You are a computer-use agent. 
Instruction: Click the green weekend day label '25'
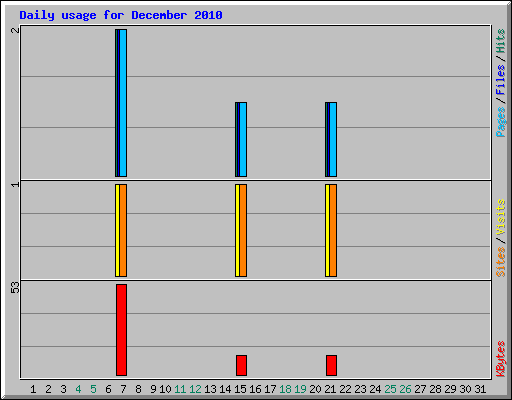pos(390,389)
